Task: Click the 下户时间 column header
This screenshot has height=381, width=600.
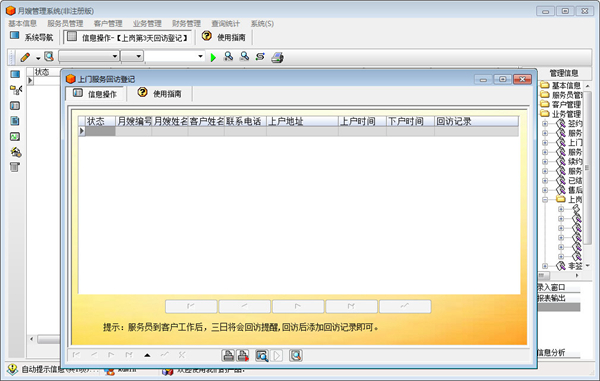Action: point(410,121)
